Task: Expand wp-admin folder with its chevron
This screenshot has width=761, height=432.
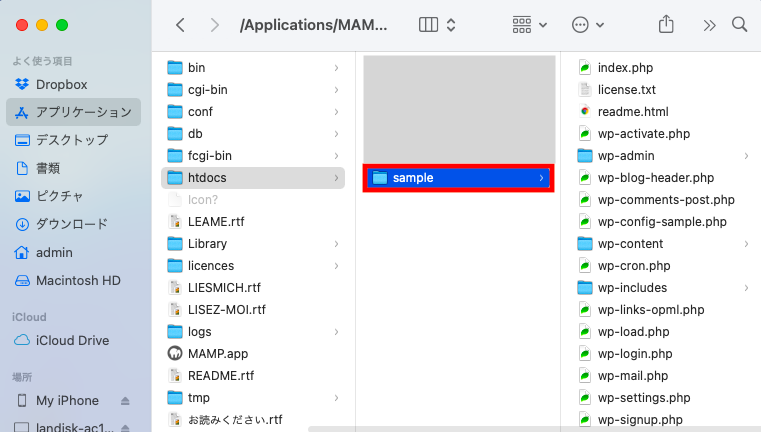Action: pos(746,156)
